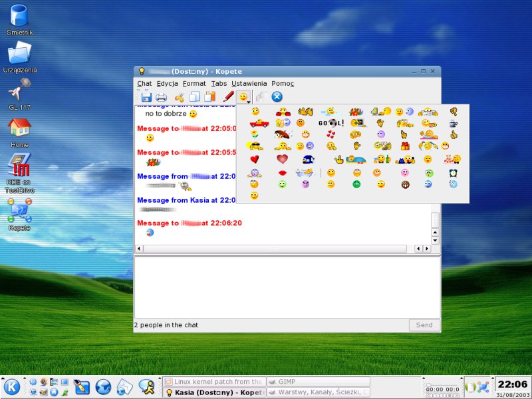Click the horizontal scrollbar left arrow at start

(x=139, y=249)
